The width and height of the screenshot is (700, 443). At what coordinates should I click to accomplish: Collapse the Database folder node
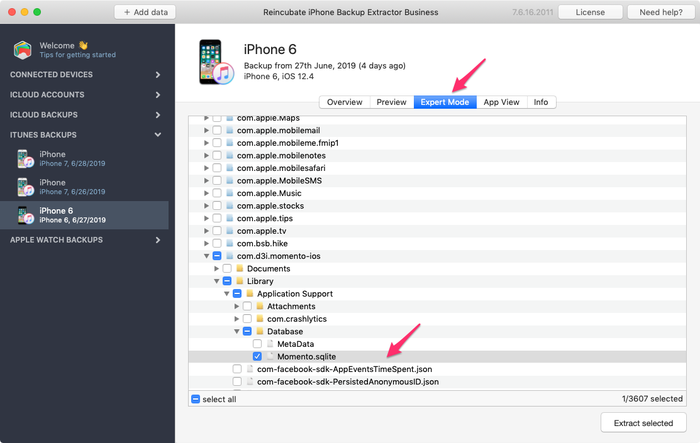click(x=237, y=331)
